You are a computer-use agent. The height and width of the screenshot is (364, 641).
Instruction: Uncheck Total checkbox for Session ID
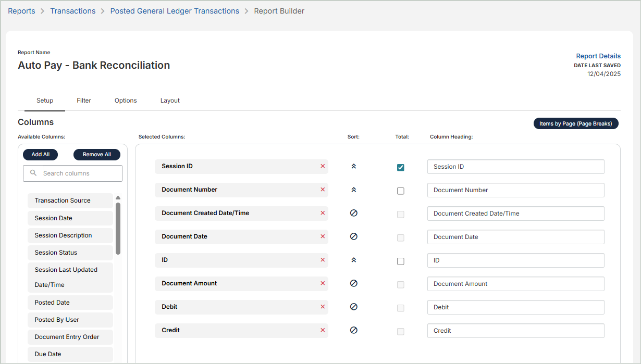pyautogui.click(x=400, y=167)
